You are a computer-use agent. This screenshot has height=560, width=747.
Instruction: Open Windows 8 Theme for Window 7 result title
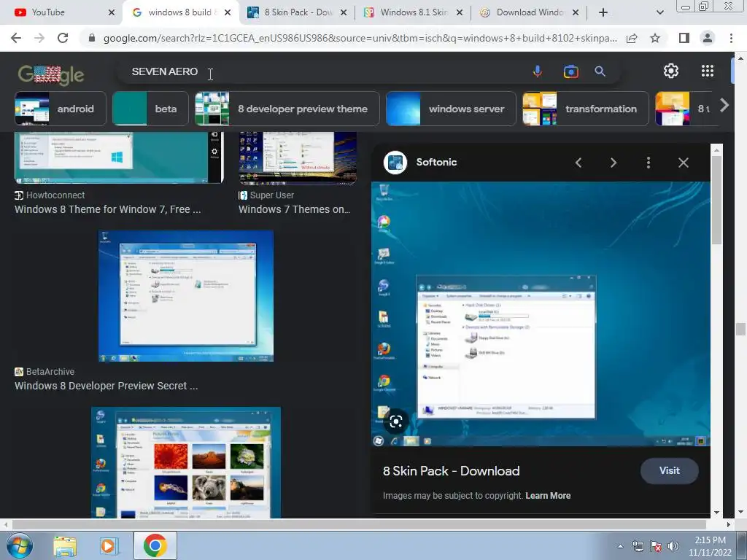point(108,209)
